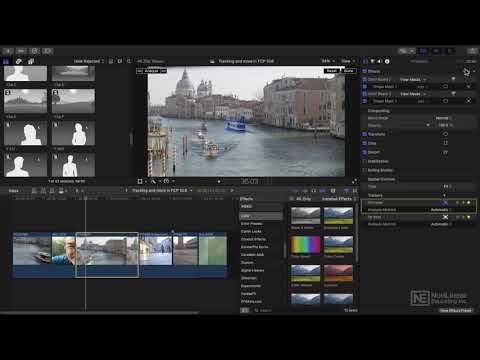
Task: Toggle the browser panel visibility button
Action: point(424,51)
